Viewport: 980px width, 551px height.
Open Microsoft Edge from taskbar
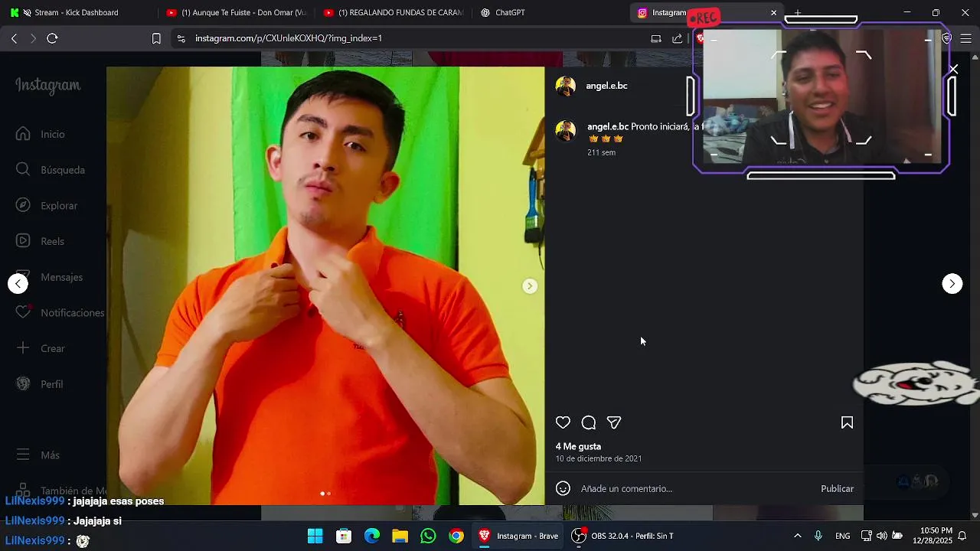click(372, 536)
